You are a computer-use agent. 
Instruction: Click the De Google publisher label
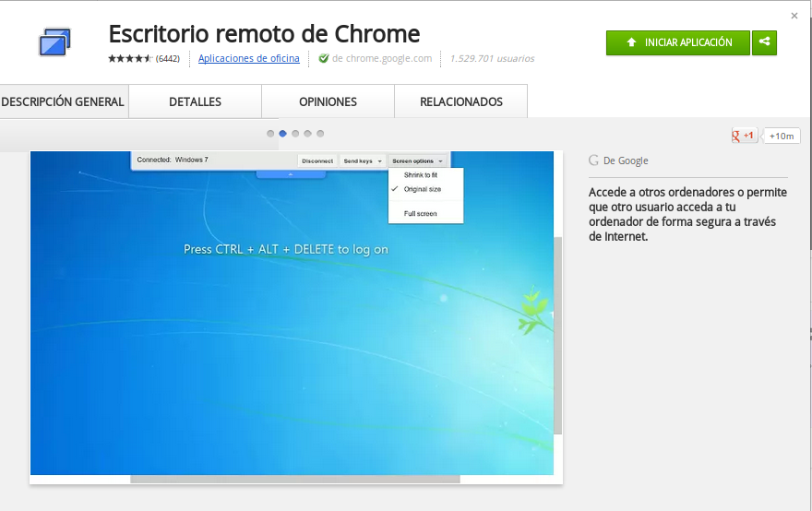point(626,160)
